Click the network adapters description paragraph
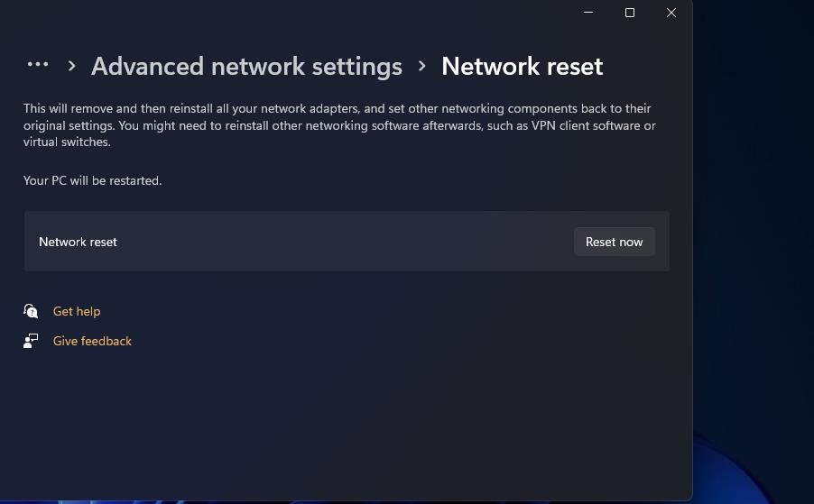814x504 pixels. (x=339, y=125)
